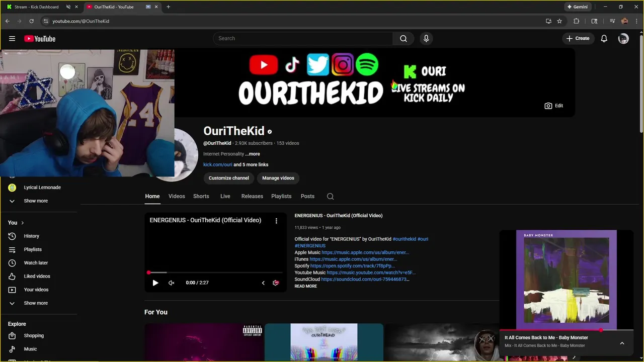
Task: Open the account avatar menu
Action: (623, 39)
